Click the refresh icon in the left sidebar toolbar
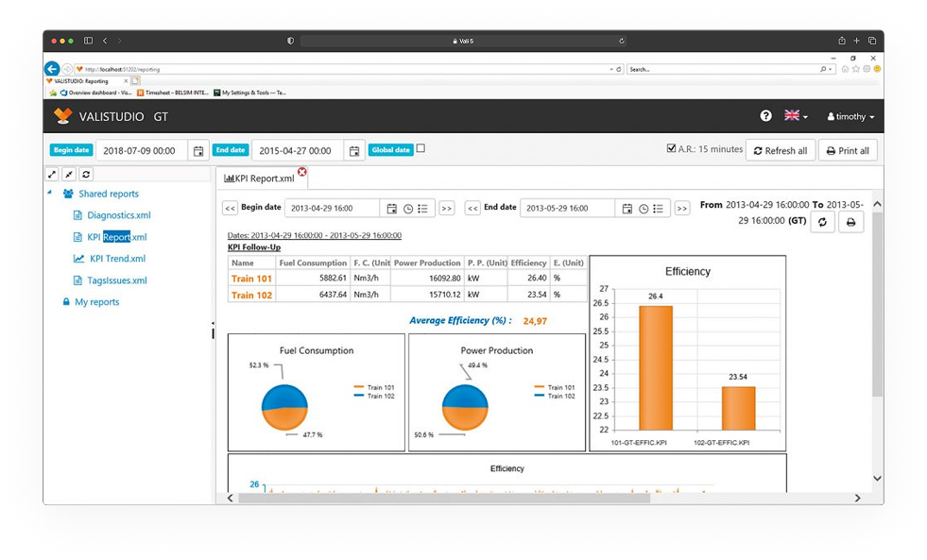Viewport: 927px width, 560px height. tap(84, 174)
